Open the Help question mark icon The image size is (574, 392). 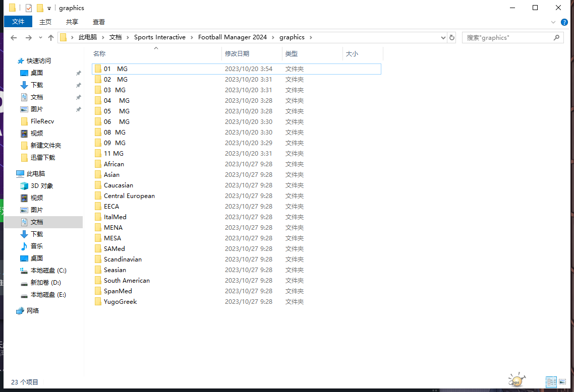coord(564,22)
